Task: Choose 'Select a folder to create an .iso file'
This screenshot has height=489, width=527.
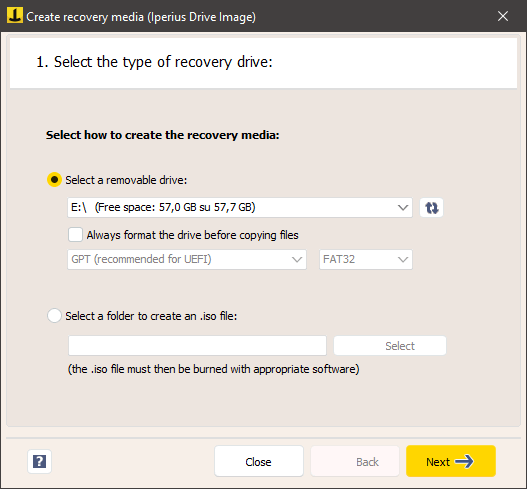Action: [54, 316]
